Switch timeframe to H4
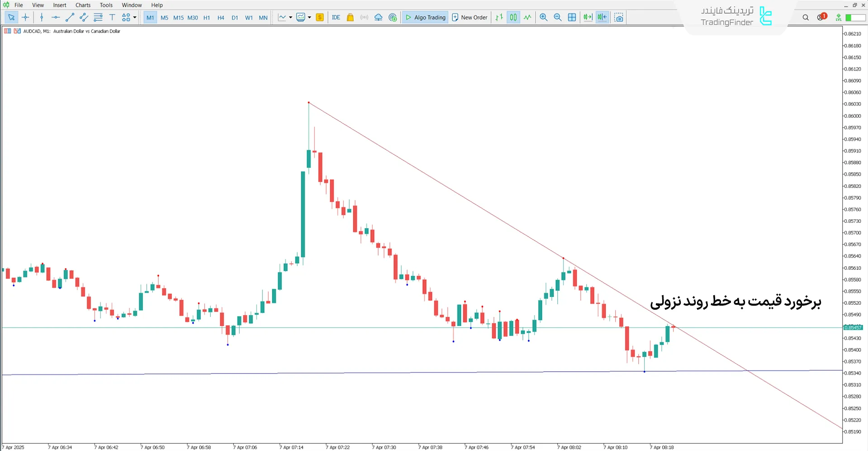 point(221,17)
